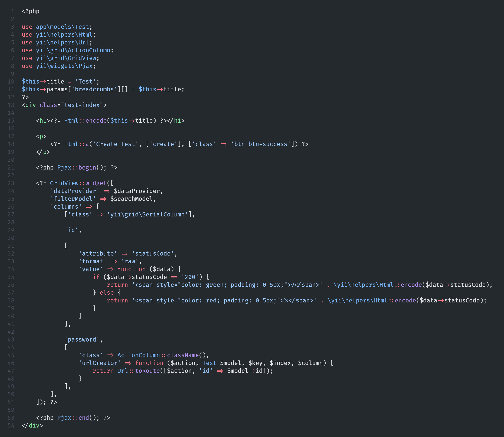Click Url::toRoute on line 47

click(138, 371)
